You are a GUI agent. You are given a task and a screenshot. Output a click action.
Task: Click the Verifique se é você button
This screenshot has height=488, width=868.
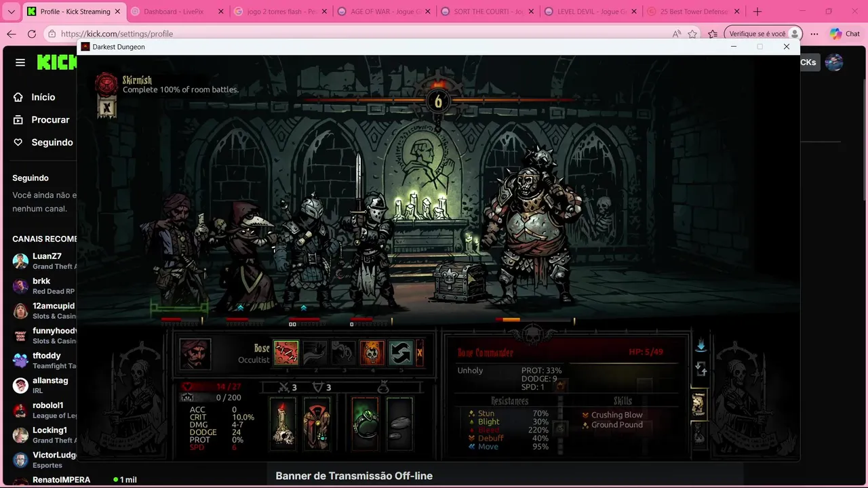tap(763, 34)
